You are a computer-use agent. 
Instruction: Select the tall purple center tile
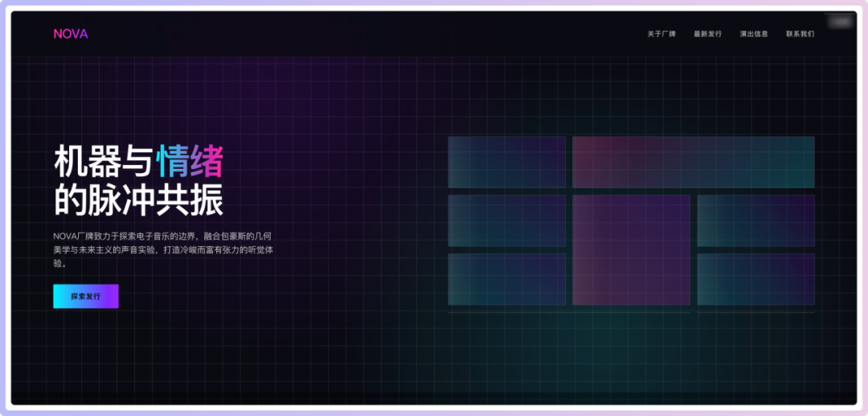point(631,249)
